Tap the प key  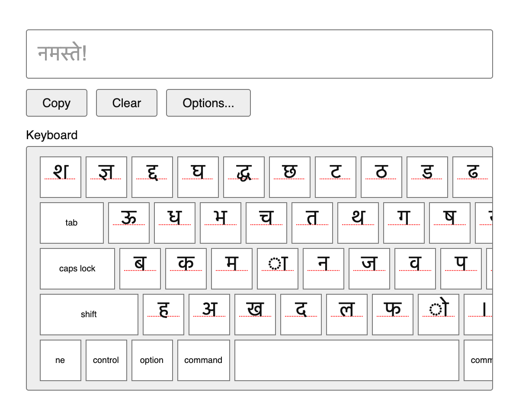point(461,269)
